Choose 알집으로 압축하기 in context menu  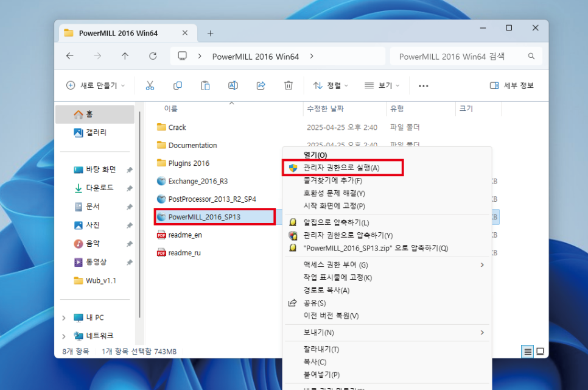(x=387, y=222)
